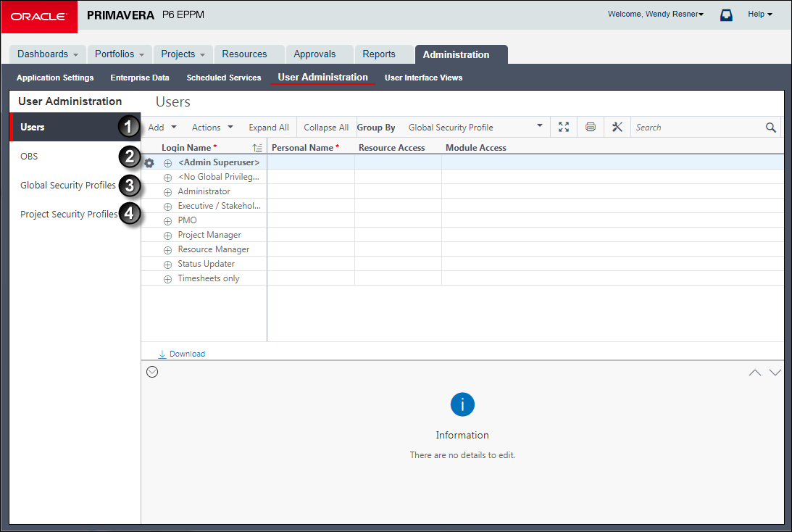This screenshot has width=792, height=532.
Task: Go to User Interface Views
Action: [423, 78]
